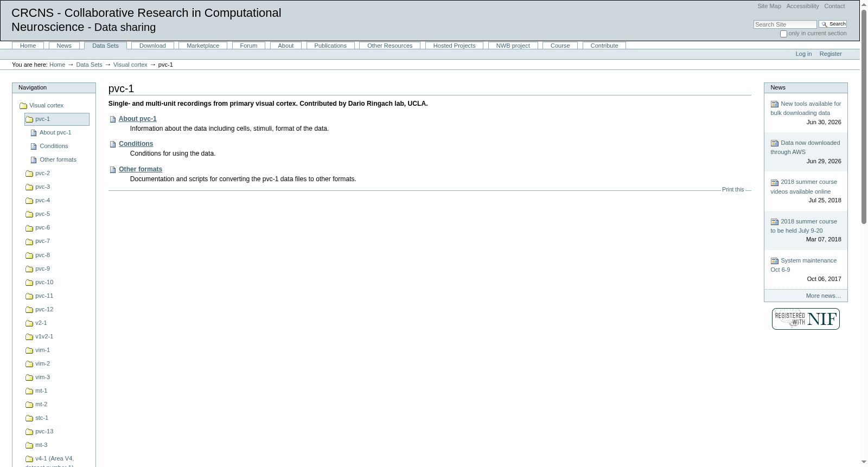
Task: Go to the Forum tab
Action: (x=248, y=46)
